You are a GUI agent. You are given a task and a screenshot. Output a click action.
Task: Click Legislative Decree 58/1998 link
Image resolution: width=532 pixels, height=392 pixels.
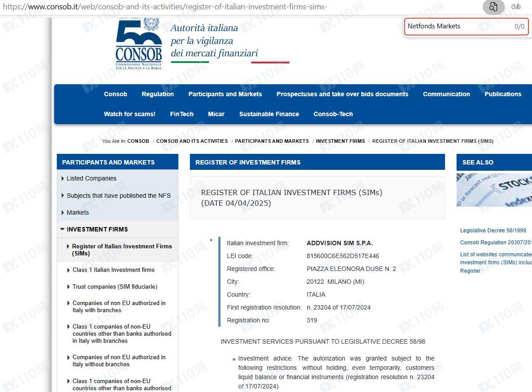493,231
